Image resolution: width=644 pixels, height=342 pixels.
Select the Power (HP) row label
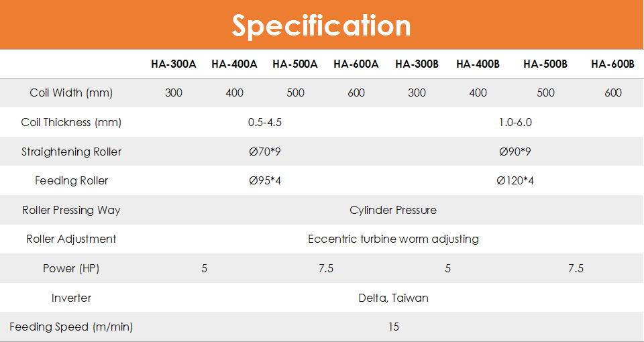(x=71, y=268)
